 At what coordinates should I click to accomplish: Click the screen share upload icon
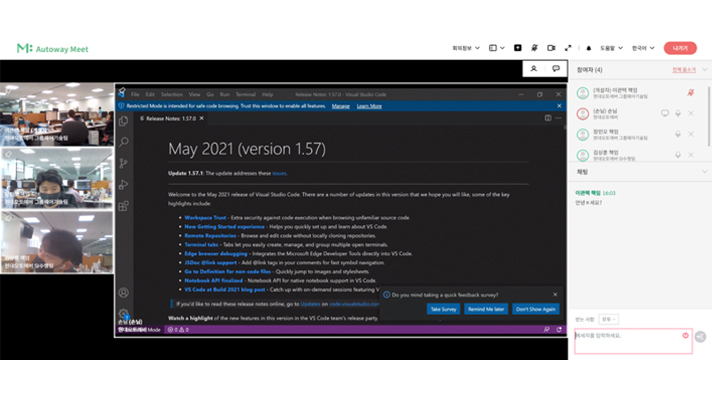518,47
